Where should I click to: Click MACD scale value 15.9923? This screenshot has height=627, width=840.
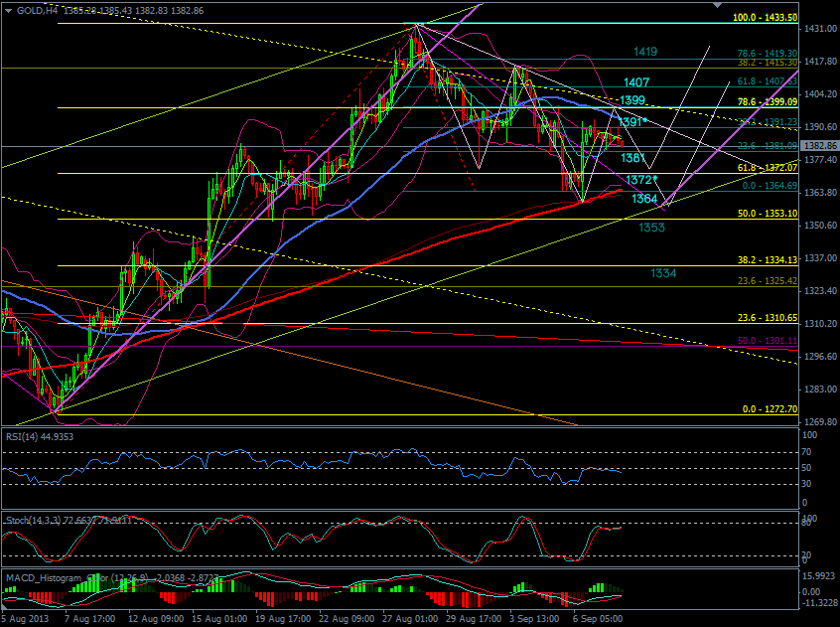(x=820, y=576)
